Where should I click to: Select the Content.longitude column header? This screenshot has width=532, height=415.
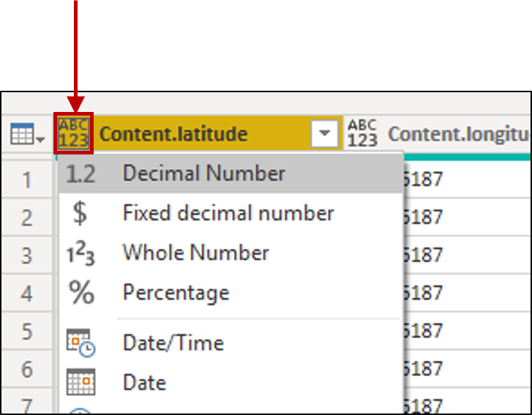(438, 133)
